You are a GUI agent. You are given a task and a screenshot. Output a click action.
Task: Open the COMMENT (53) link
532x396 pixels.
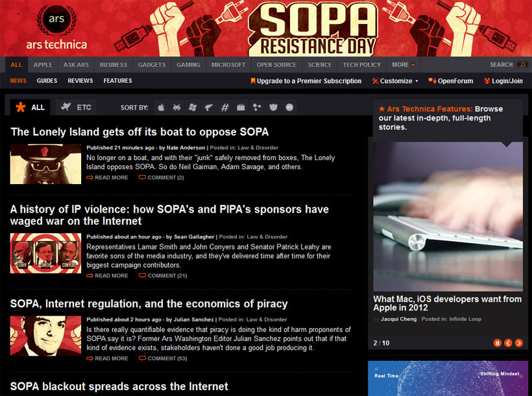coord(163,358)
